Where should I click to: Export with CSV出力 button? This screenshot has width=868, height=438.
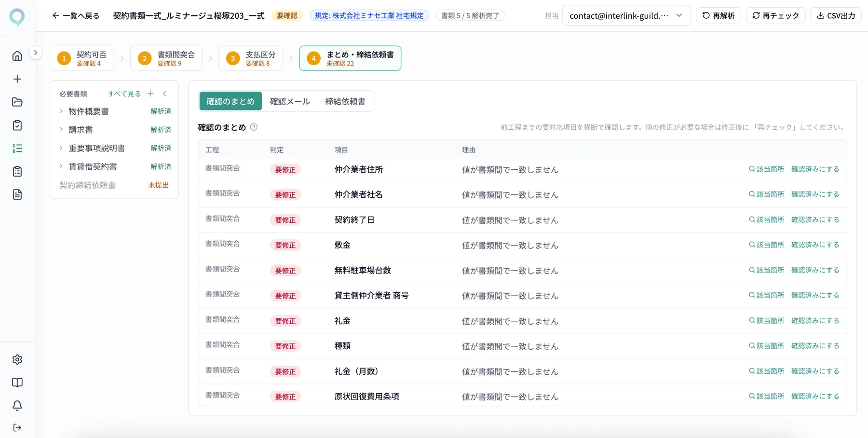pos(836,15)
